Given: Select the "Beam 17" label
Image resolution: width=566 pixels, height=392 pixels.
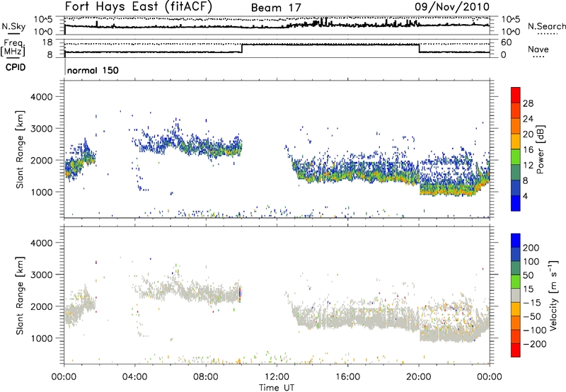Looking at the screenshot, I should click(x=276, y=8).
